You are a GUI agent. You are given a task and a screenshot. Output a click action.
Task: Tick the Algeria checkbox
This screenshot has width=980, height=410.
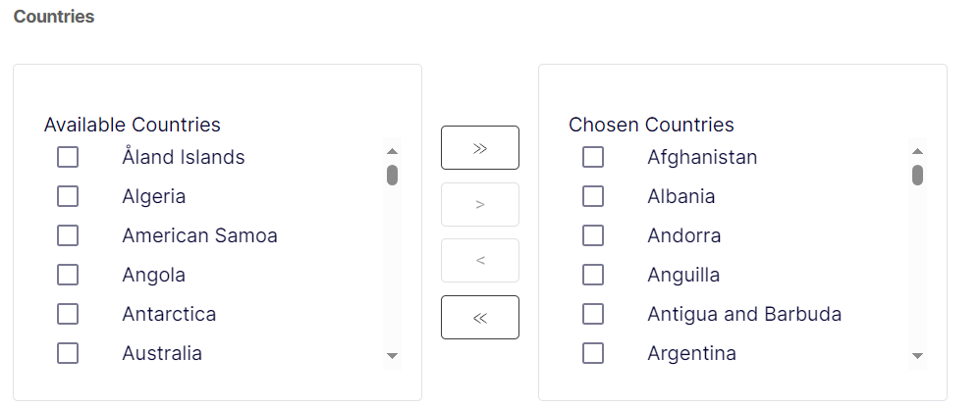68,196
